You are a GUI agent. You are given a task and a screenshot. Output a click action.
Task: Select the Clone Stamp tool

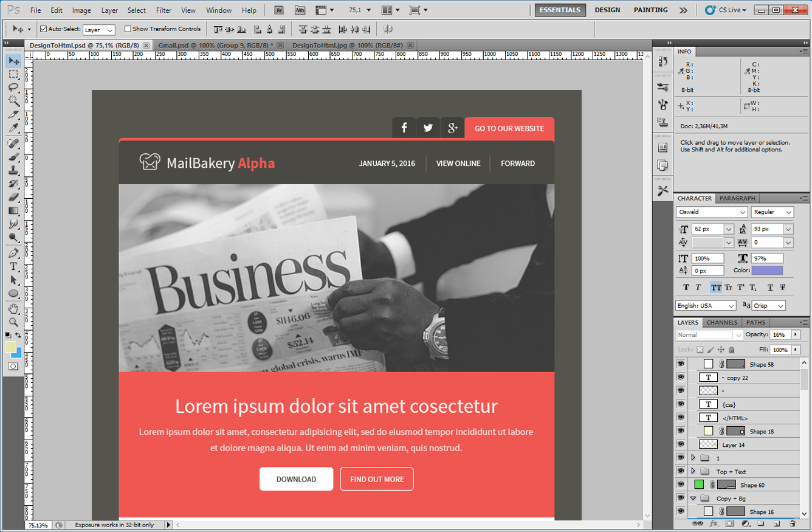13,170
